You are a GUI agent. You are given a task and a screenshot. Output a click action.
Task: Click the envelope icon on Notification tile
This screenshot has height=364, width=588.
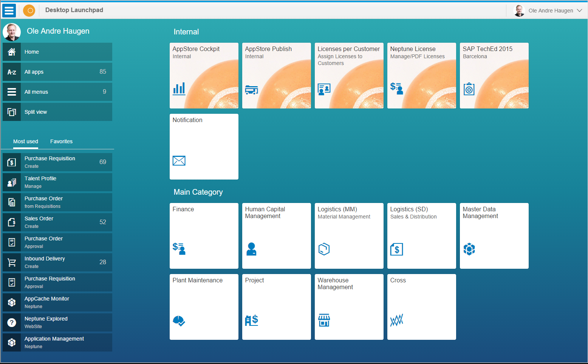coord(179,161)
